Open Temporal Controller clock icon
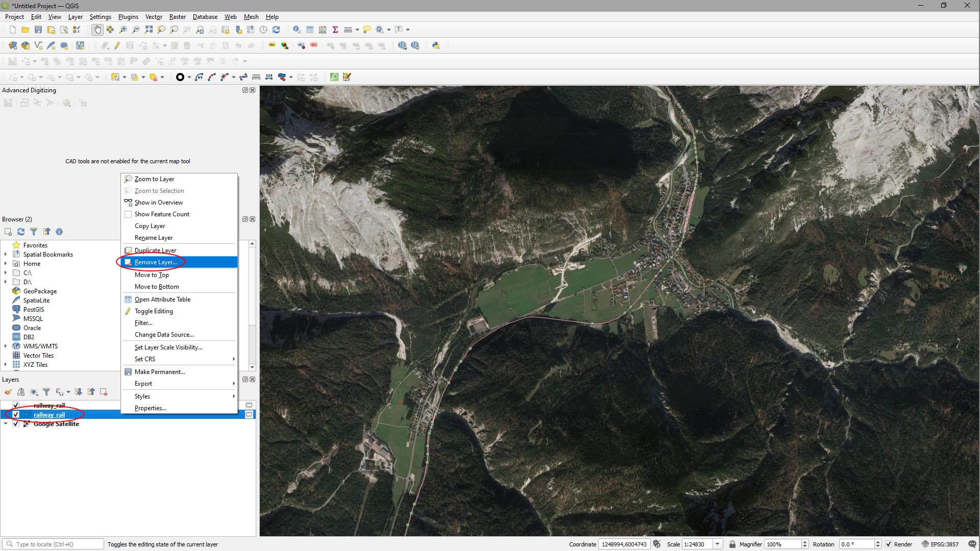This screenshot has width=980, height=551. 263,30
